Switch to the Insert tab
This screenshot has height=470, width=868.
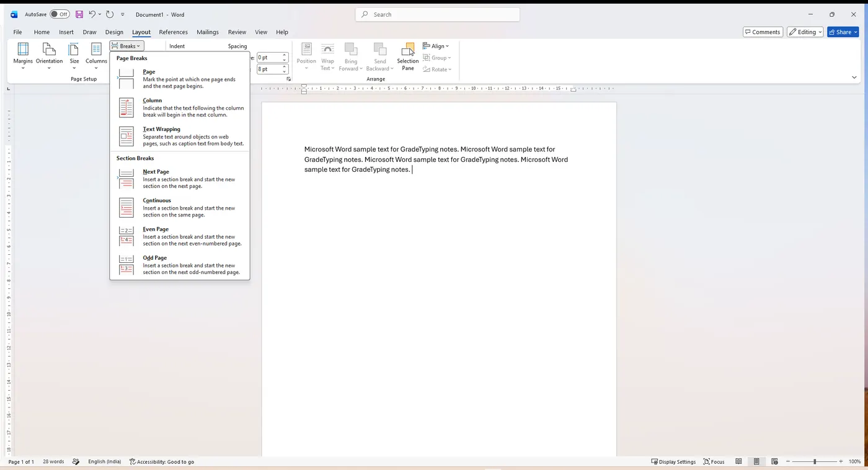tap(66, 32)
